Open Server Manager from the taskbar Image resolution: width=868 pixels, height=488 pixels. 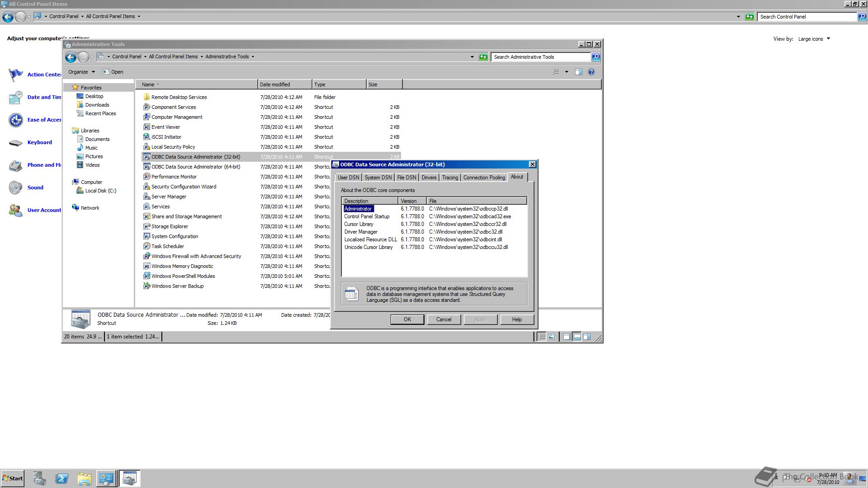point(39,479)
